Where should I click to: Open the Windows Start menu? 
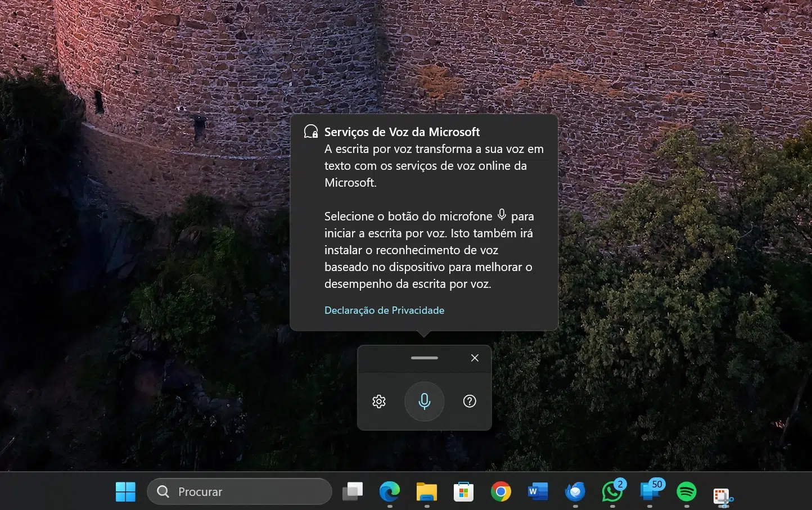click(x=125, y=492)
